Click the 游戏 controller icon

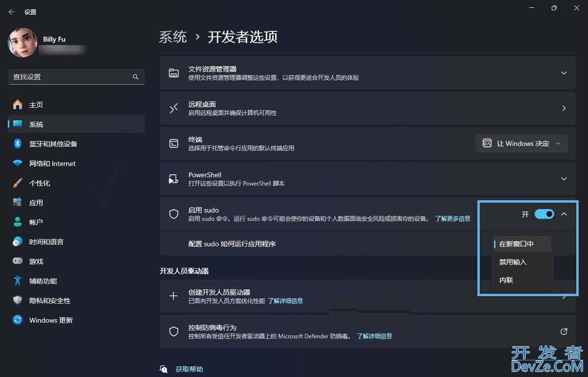18,261
